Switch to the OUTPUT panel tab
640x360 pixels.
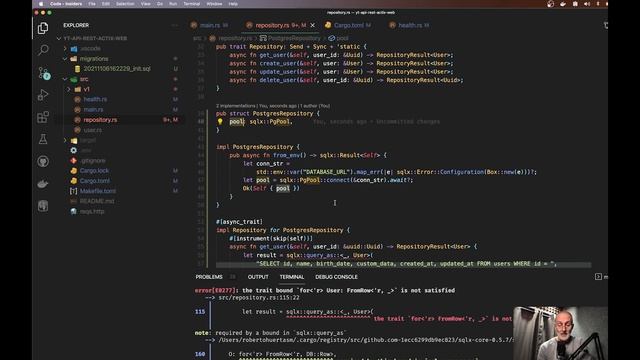(258, 277)
